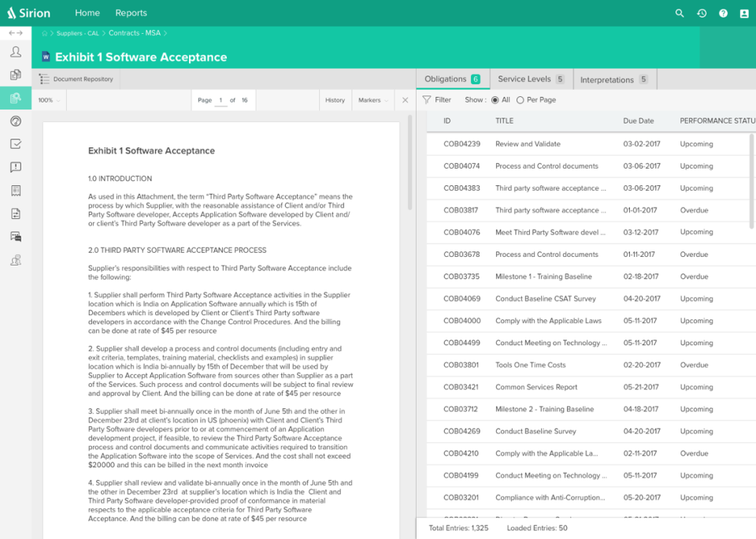756x539 pixels.
Task: Click the sidebar checkbox task icon
Action: (x=16, y=144)
